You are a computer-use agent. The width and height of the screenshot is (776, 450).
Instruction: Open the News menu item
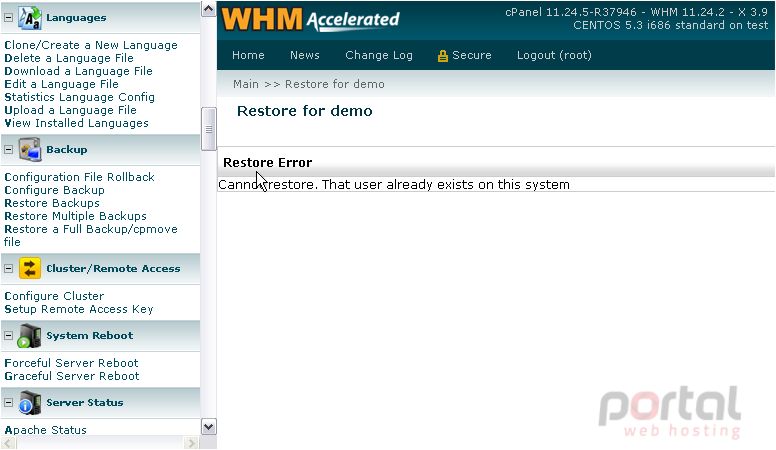click(x=305, y=55)
